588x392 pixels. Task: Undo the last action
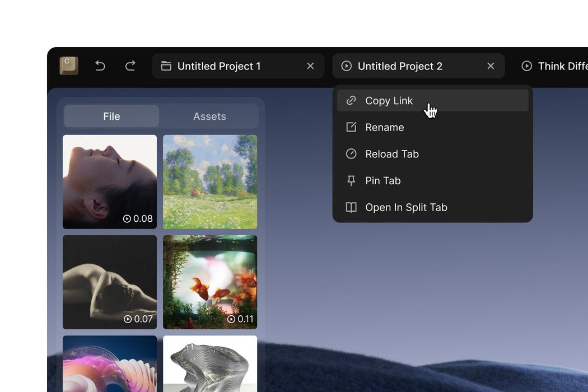point(100,66)
